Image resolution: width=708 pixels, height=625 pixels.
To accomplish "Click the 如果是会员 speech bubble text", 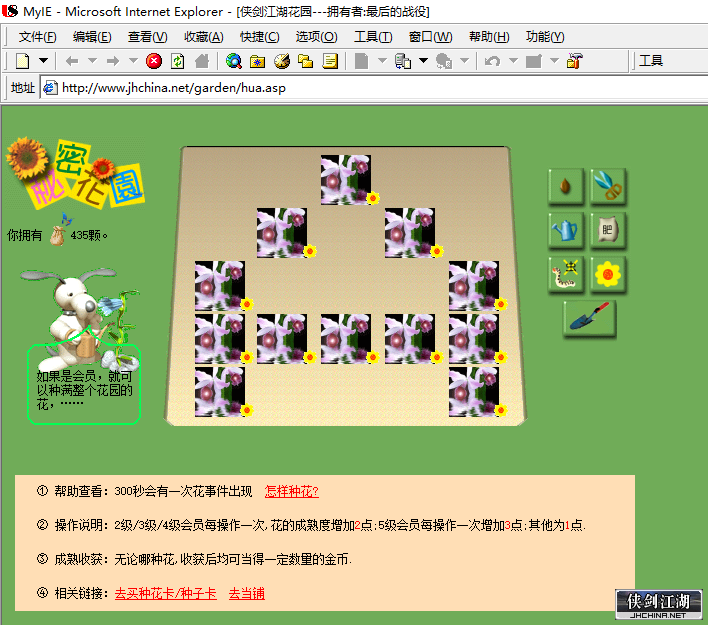I will point(84,390).
